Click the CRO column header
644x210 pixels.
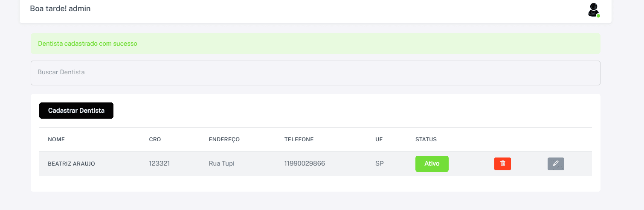155,140
